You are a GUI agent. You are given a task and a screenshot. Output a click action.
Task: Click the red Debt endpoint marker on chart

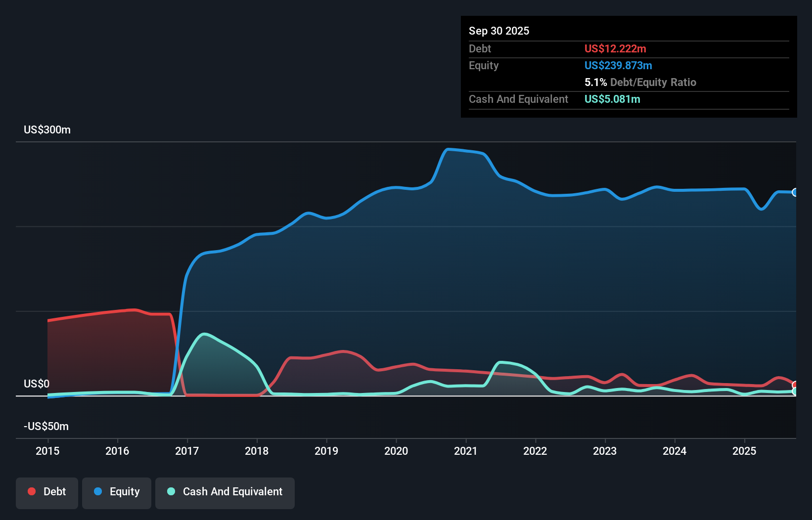pyautogui.click(x=794, y=385)
